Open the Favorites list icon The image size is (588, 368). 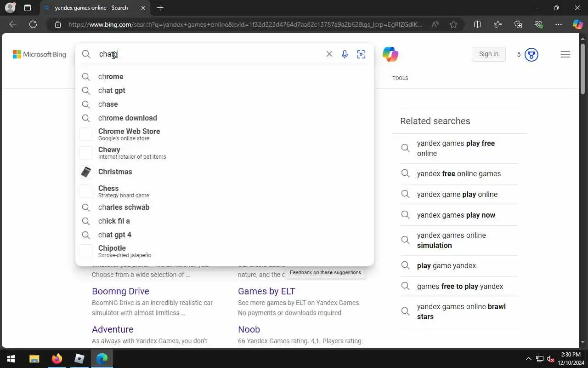[498, 24]
